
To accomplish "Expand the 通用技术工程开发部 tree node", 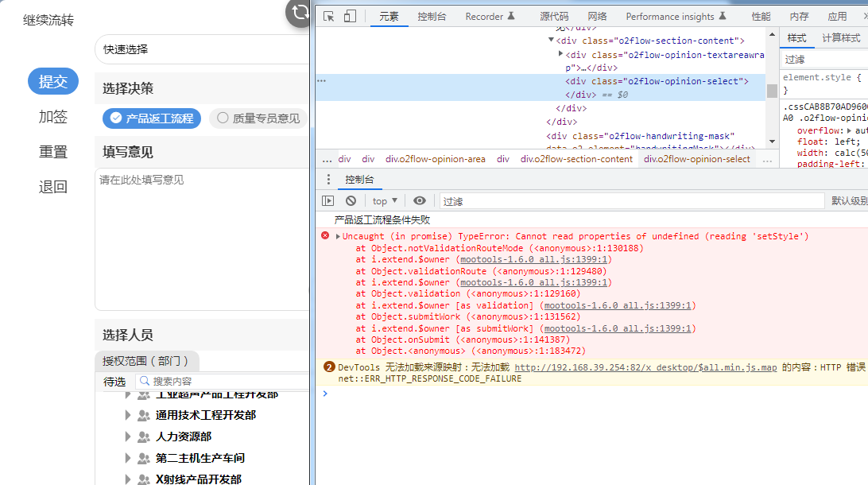I will click(127, 415).
